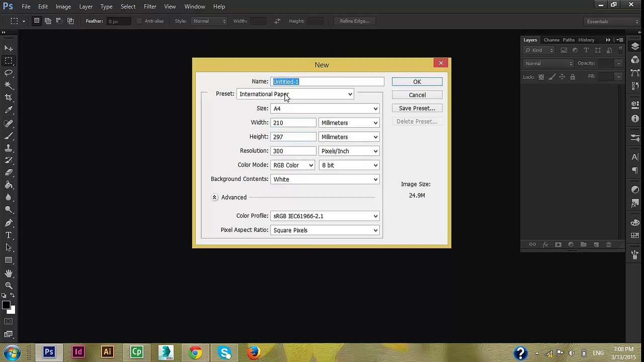
Task: Open the Color Mode RGB Color dropdown
Action: tap(293, 165)
